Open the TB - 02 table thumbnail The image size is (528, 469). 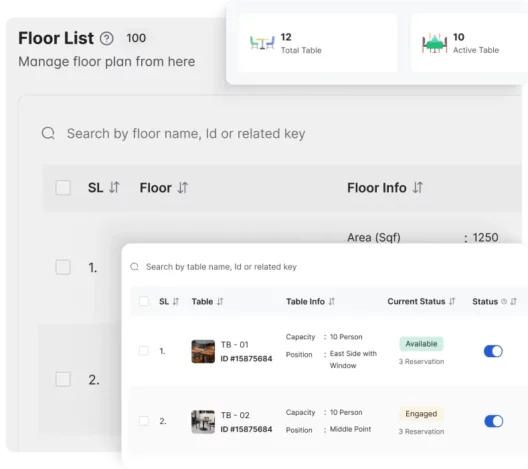click(x=203, y=422)
